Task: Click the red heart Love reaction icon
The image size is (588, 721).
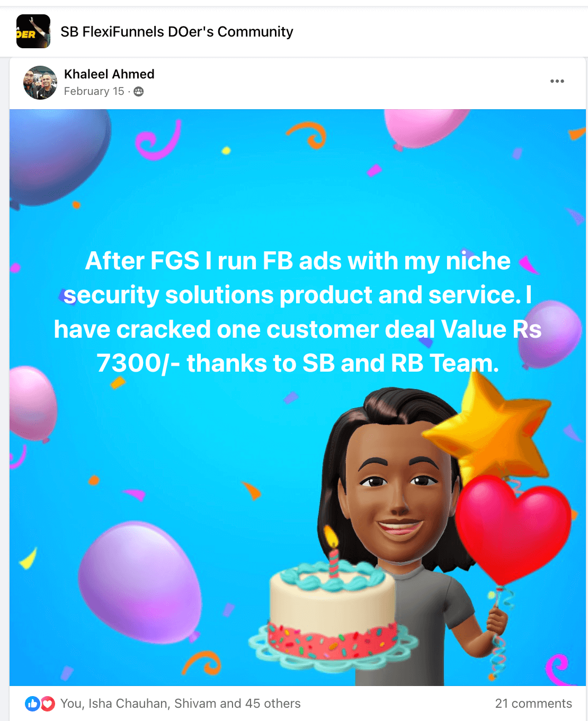Action: coord(48,704)
